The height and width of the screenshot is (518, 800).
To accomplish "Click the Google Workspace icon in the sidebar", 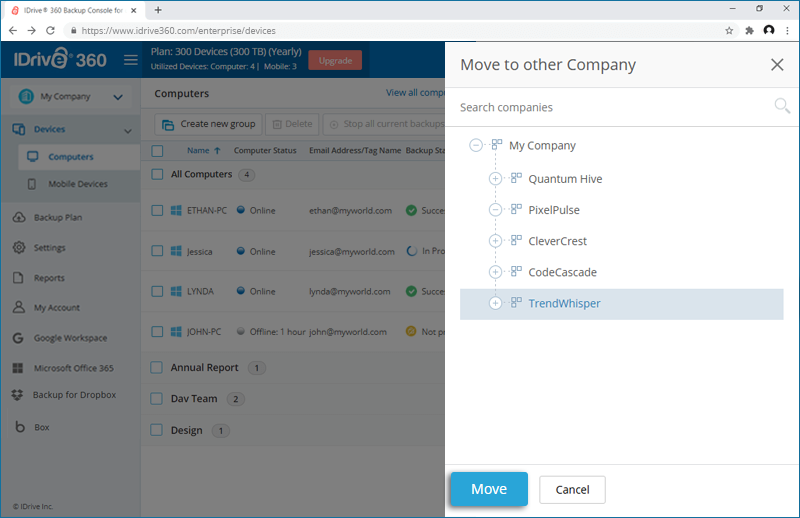I will [x=18, y=338].
